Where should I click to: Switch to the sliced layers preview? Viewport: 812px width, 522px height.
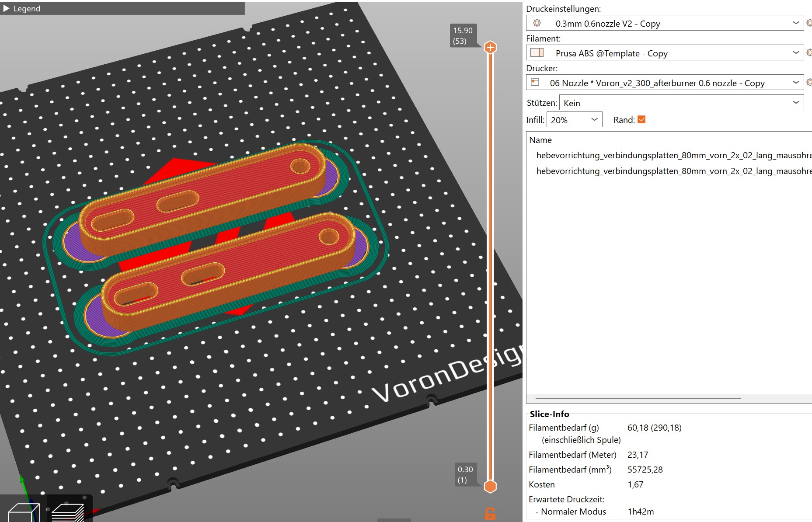[x=68, y=512]
